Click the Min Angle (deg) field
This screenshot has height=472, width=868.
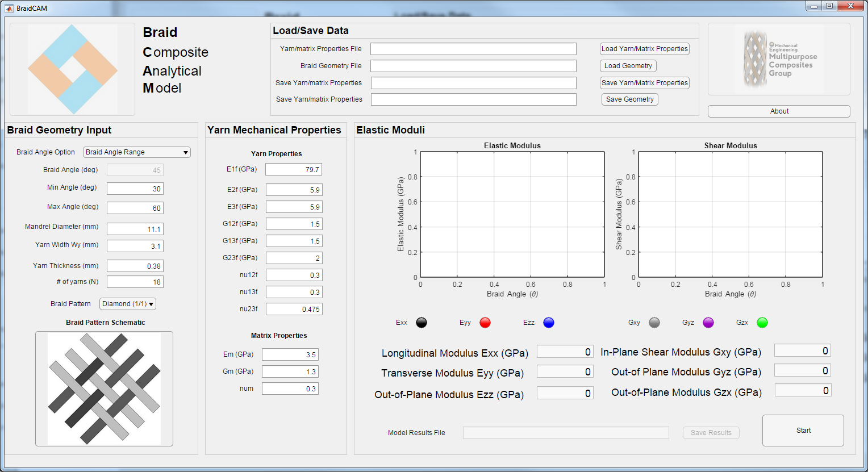[135, 189]
